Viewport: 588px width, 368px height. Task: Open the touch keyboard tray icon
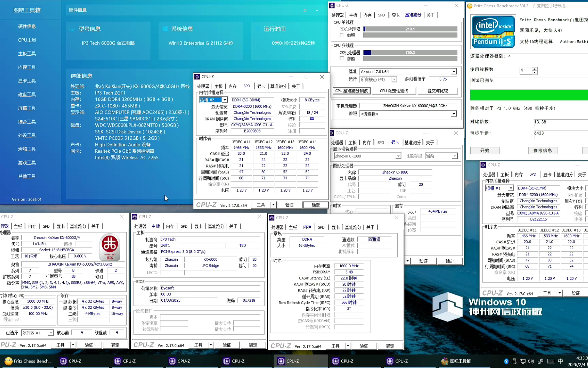551,361
